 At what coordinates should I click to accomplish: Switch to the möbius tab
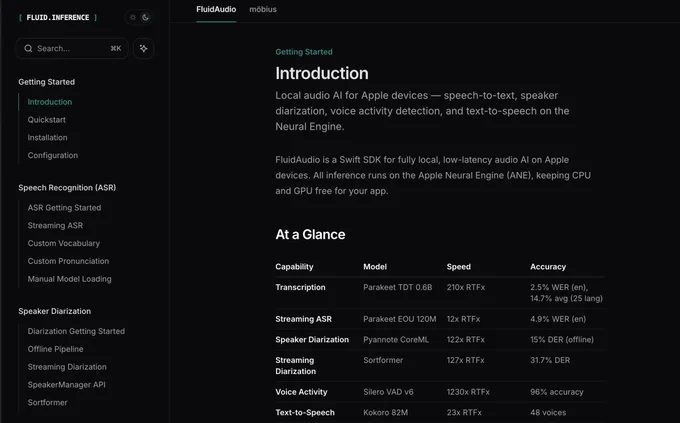[x=263, y=9]
